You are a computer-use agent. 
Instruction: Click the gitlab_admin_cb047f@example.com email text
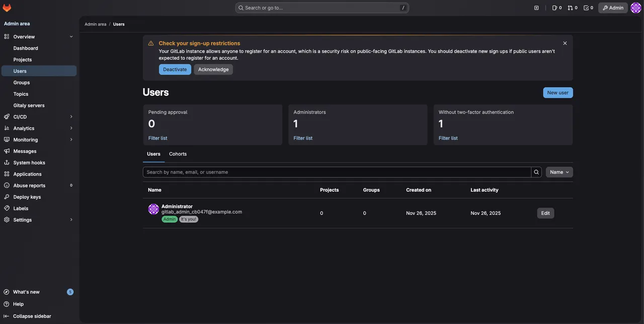202,212
